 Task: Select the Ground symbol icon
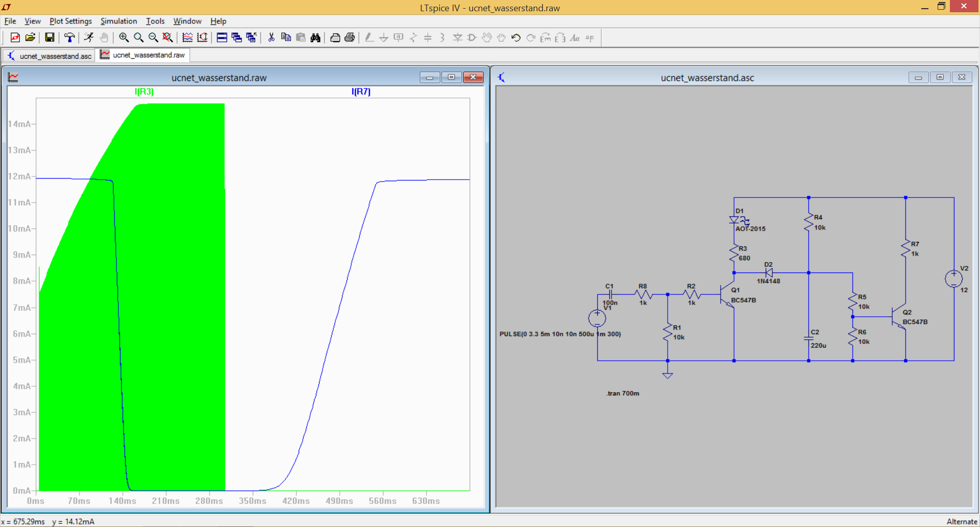tap(384, 37)
